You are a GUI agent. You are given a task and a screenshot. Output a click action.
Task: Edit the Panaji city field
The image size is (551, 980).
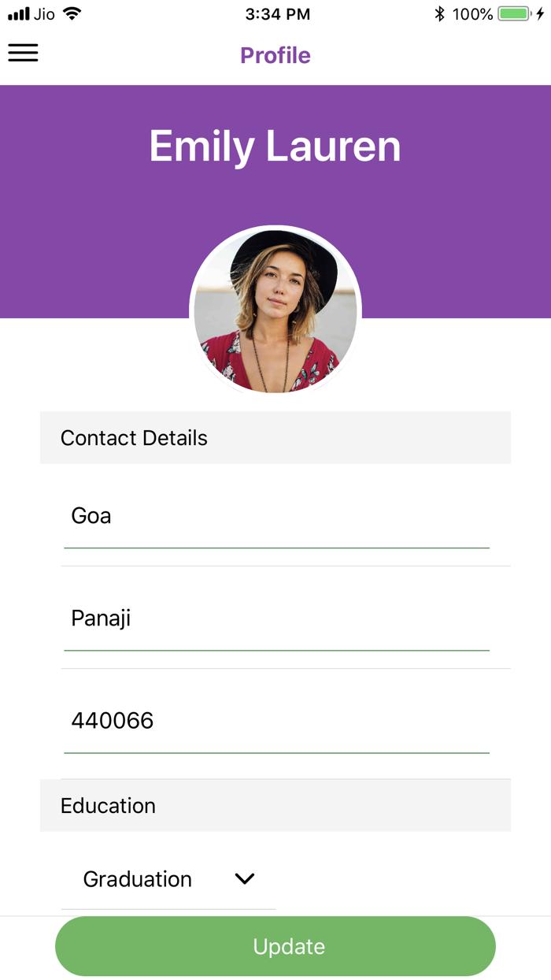tap(275, 618)
